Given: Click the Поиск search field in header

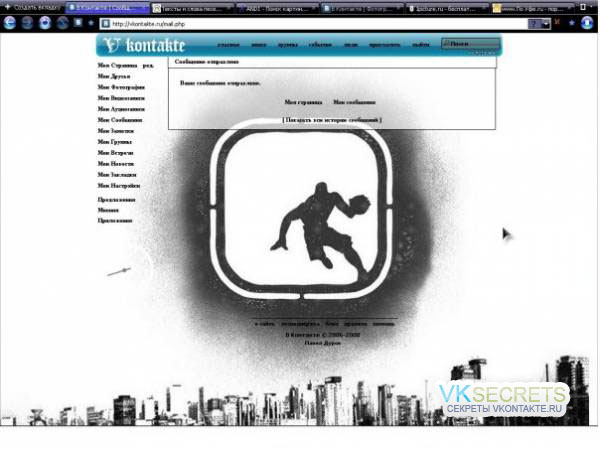Looking at the screenshot, I should click(x=471, y=43).
